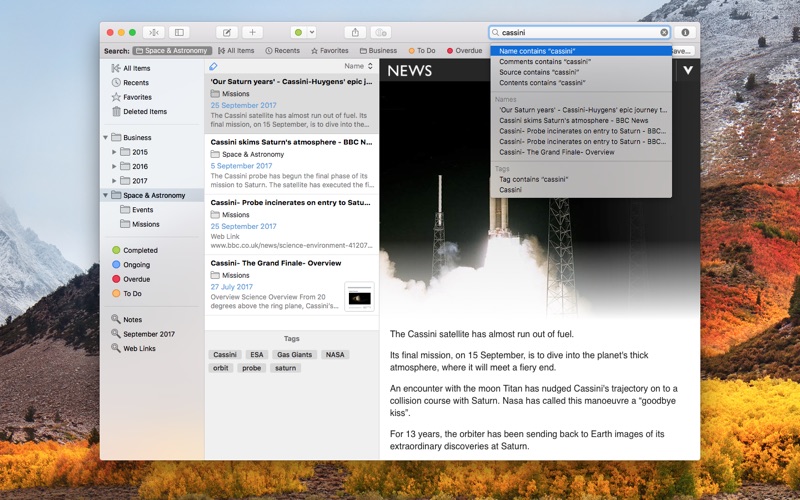Click the pencil edit icon above list

point(213,66)
